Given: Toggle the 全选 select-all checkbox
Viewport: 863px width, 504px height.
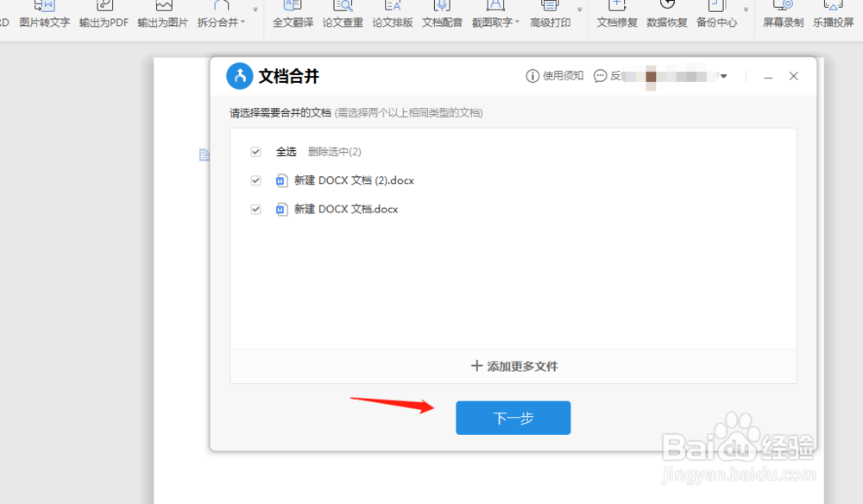Looking at the screenshot, I should 255,151.
